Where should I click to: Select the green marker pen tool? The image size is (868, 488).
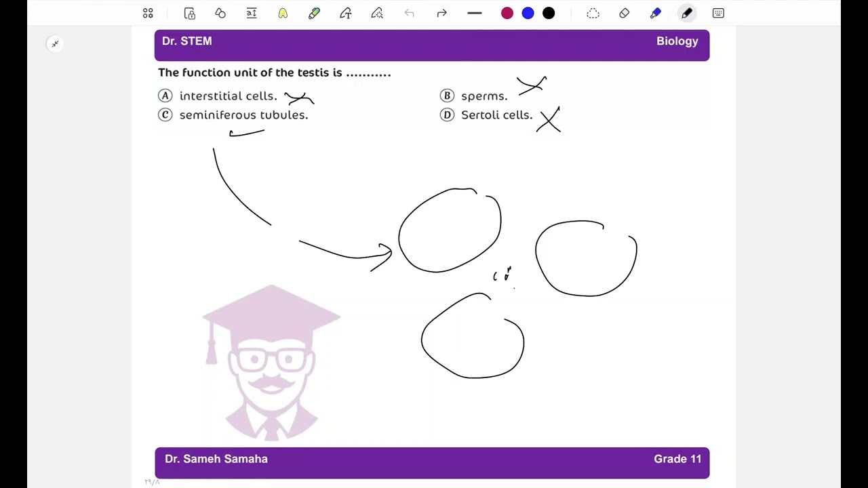click(x=314, y=13)
